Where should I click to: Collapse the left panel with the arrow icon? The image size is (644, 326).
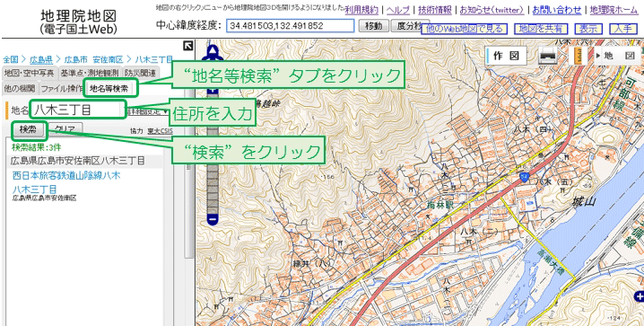188,46
